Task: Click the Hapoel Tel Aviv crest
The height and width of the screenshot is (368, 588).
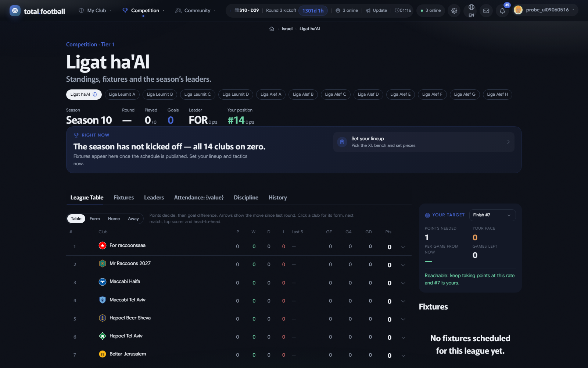Action: coord(103,336)
